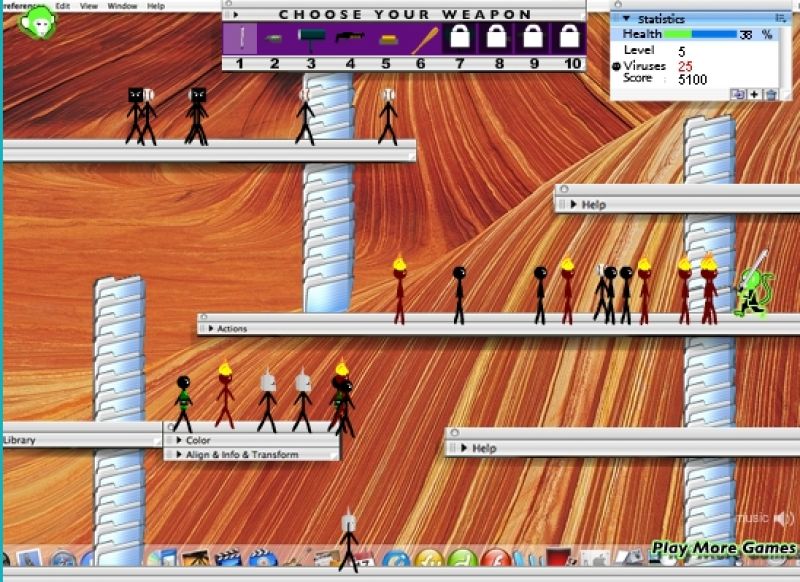This screenshot has width=800, height=582.
Task: Select the shotgun weapon in slot 4
Action: 350,37
